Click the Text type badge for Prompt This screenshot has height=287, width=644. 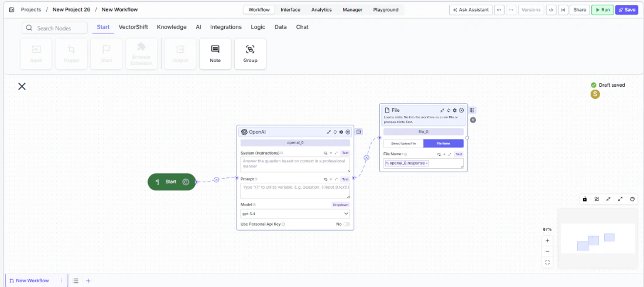tap(345, 179)
